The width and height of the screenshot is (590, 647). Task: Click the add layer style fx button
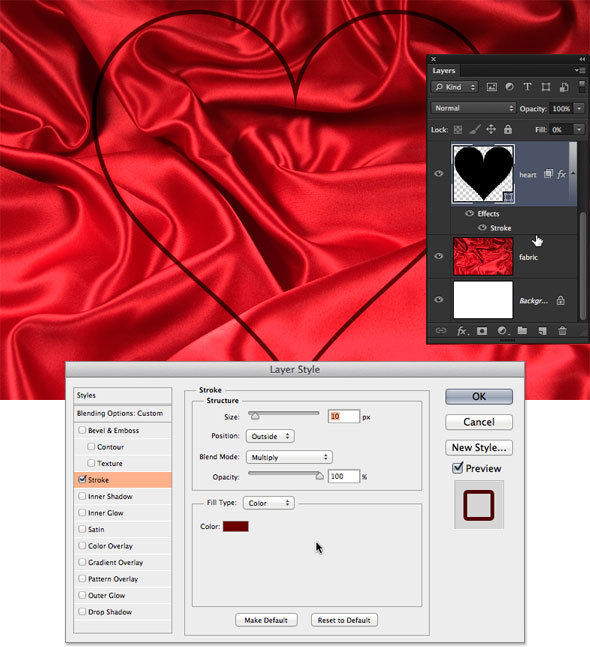click(462, 331)
